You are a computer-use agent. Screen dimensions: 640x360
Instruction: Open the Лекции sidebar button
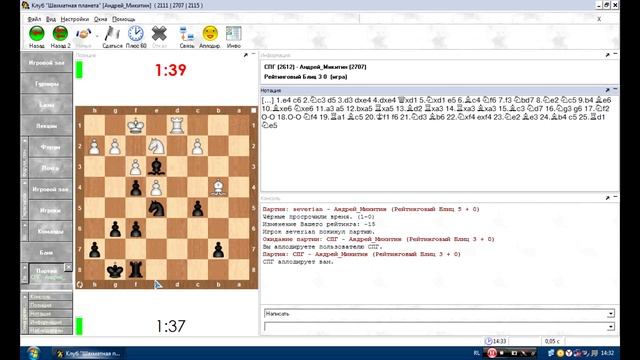coord(47,126)
